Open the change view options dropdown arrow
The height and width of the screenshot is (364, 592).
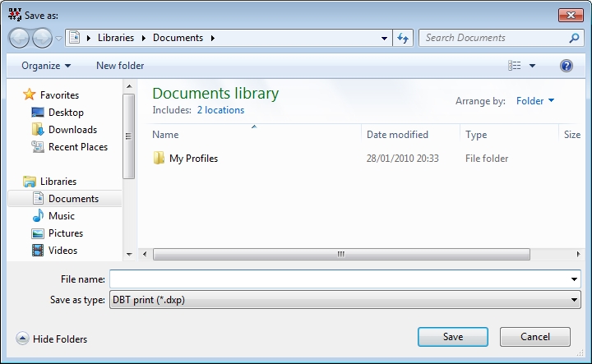point(532,66)
